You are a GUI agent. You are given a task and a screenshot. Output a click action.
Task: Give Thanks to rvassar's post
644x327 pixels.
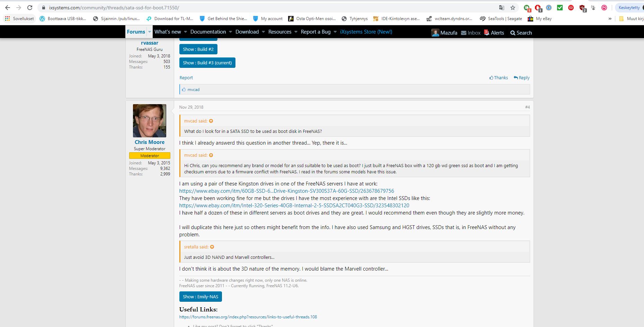[499, 78]
